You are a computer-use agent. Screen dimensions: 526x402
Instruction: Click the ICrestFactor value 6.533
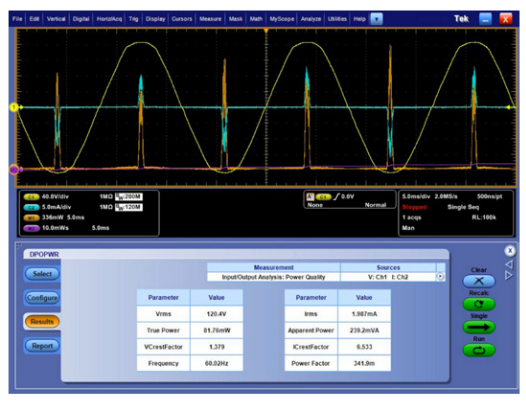tap(364, 347)
